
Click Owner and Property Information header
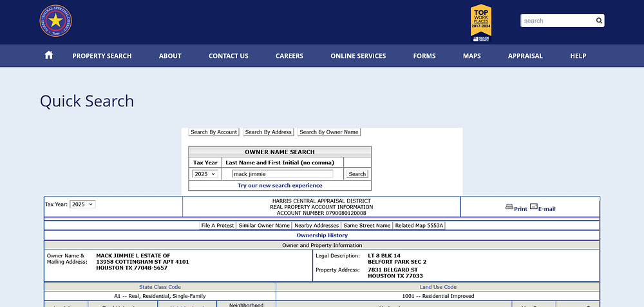[322, 245]
